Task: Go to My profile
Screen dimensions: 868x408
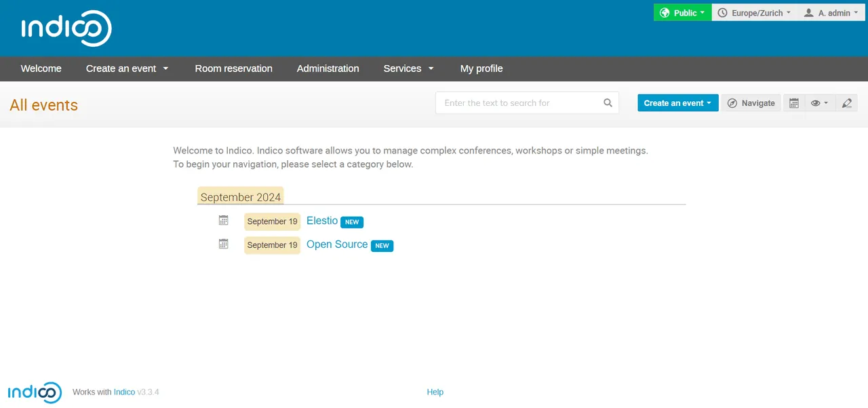Action: pos(481,69)
